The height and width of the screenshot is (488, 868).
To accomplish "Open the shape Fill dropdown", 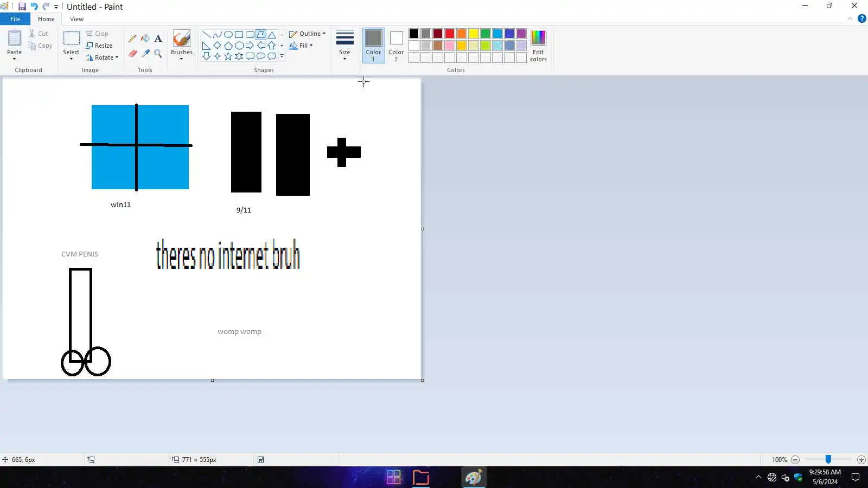I will point(301,46).
